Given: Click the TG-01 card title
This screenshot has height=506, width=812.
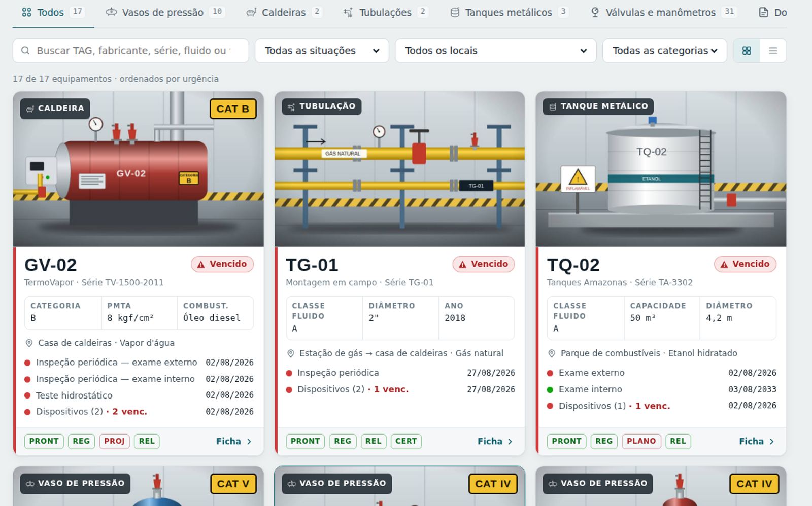Looking at the screenshot, I should [312, 265].
